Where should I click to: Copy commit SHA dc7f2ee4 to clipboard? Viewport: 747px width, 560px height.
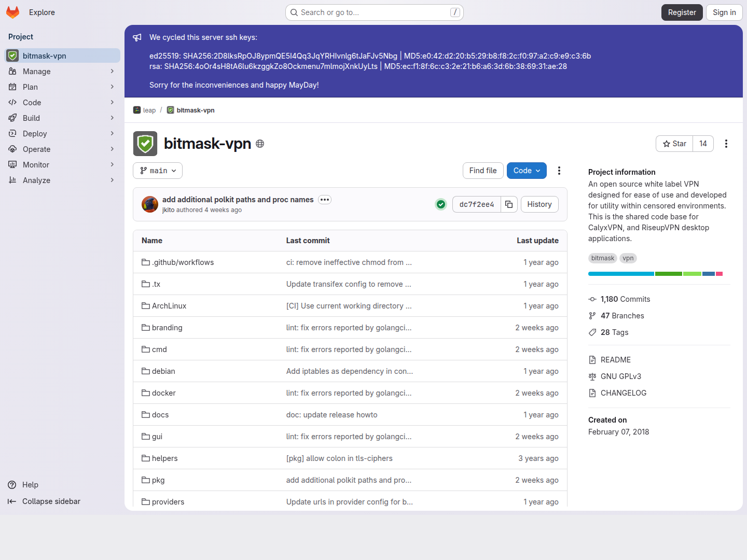pyautogui.click(x=509, y=204)
